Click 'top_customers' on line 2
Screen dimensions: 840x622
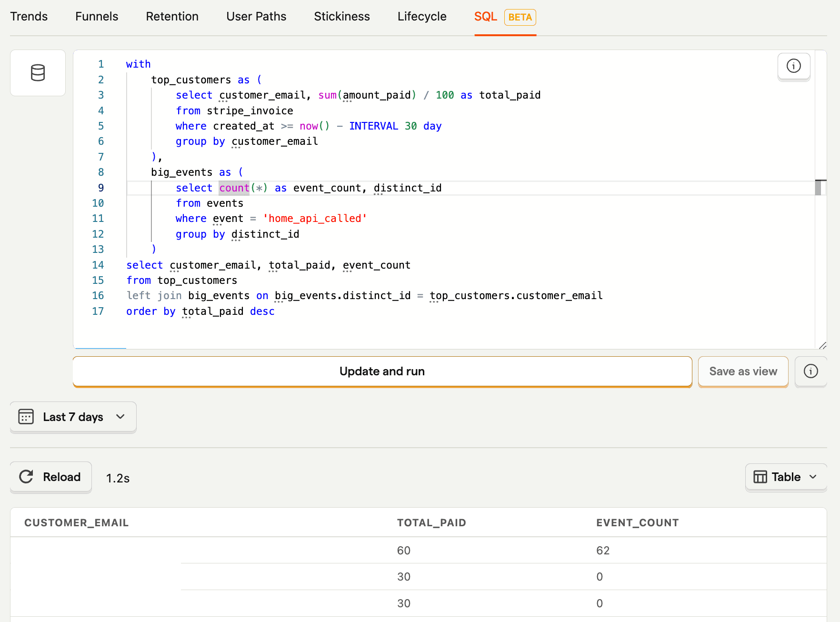click(x=191, y=80)
